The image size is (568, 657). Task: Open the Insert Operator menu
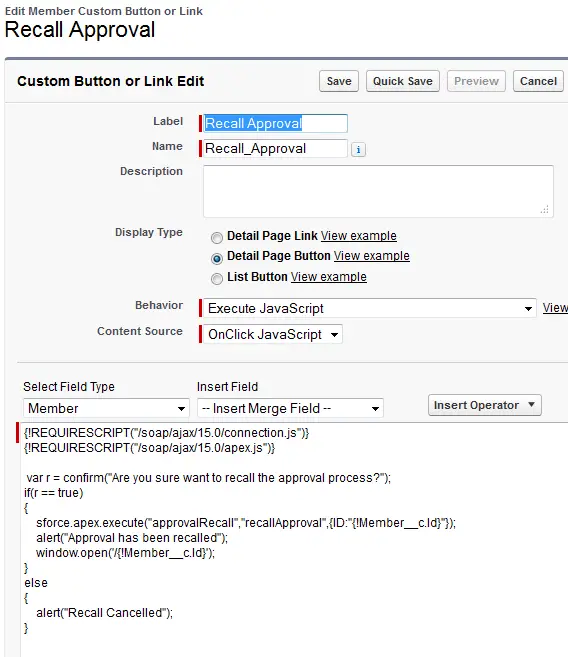(485, 405)
